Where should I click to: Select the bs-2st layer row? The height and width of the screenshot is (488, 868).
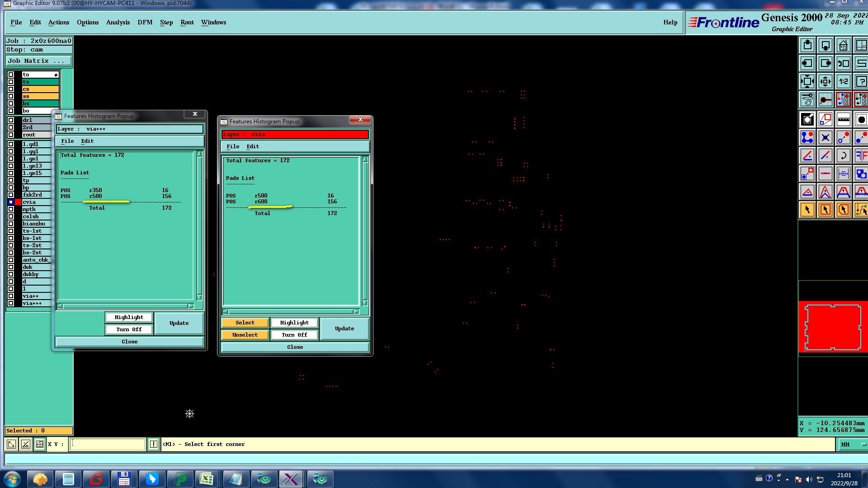pos(36,253)
